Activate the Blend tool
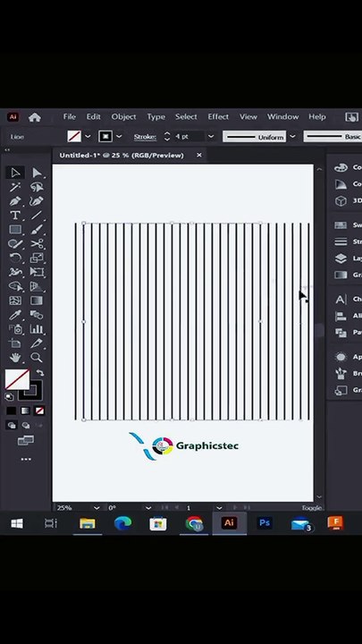362x644 pixels. pos(37,315)
